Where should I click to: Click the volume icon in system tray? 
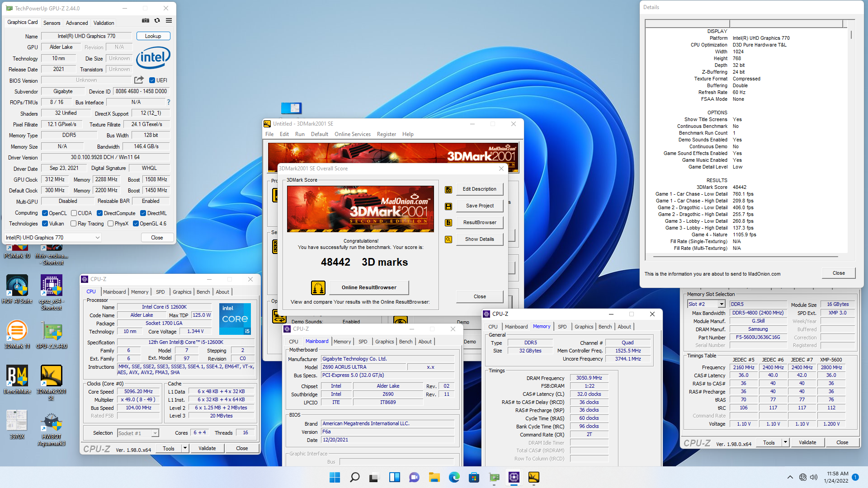(814, 477)
